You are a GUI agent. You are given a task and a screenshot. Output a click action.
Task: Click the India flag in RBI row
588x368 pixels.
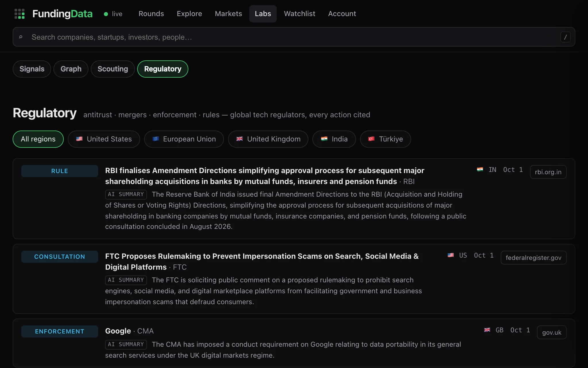coord(480,170)
